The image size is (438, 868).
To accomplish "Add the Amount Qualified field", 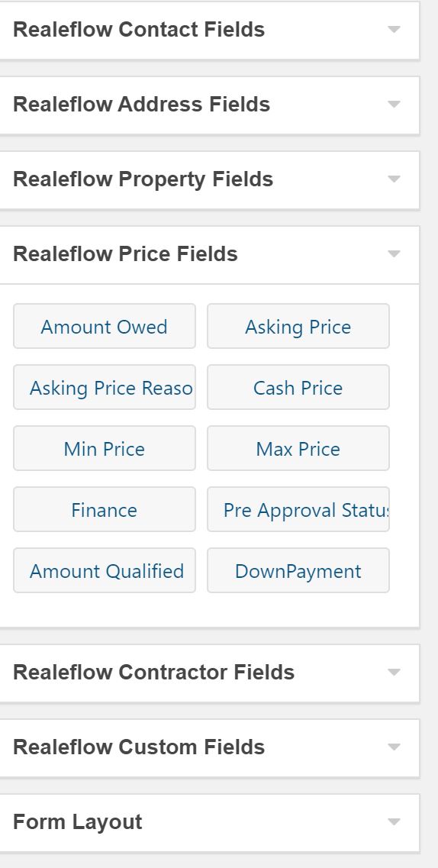I will coord(105,570).
